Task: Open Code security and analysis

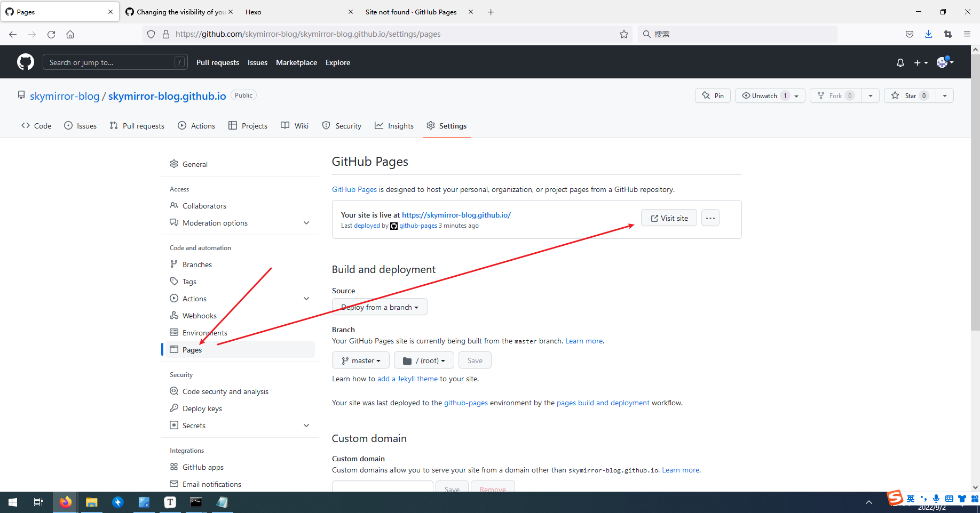Action: point(240,391)
